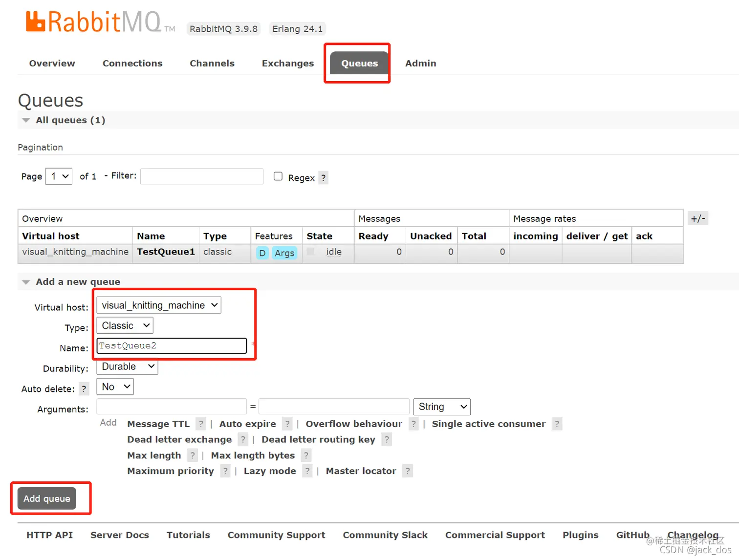
Task: Go to the Admin tab
Action: tap(421, 64)
